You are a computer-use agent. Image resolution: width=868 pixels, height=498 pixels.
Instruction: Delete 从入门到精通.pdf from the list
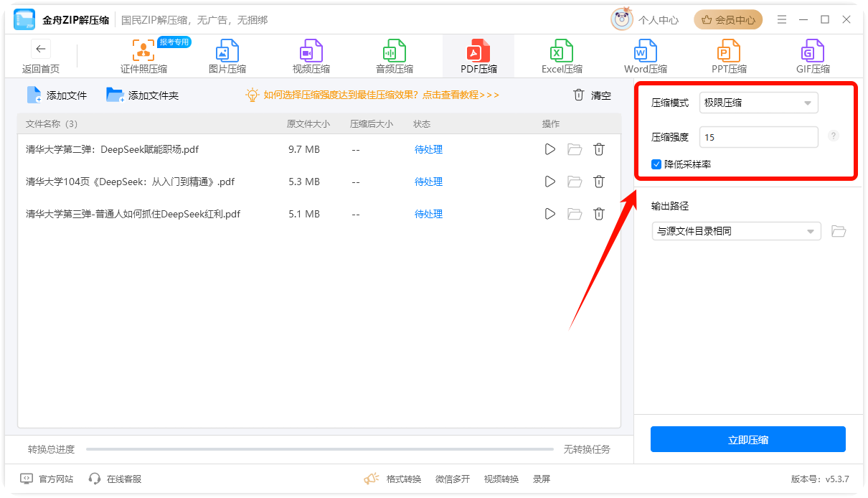tap(599, 182)
